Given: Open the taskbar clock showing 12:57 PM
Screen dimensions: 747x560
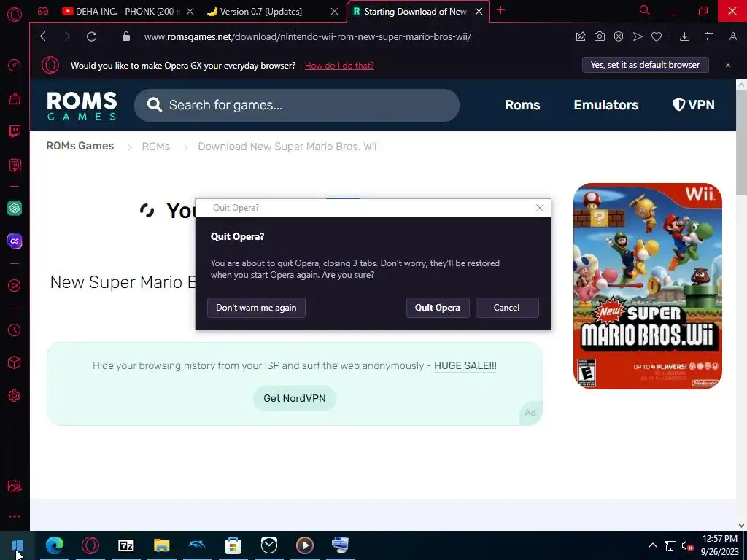Looking at the screenshot, I should 719,545.
